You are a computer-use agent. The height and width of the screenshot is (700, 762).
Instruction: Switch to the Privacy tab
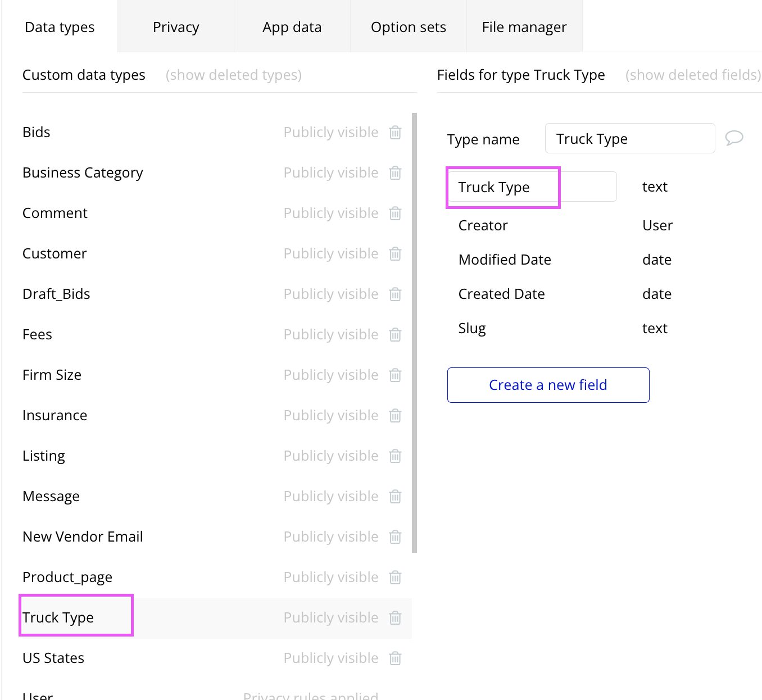pos(176,27)
